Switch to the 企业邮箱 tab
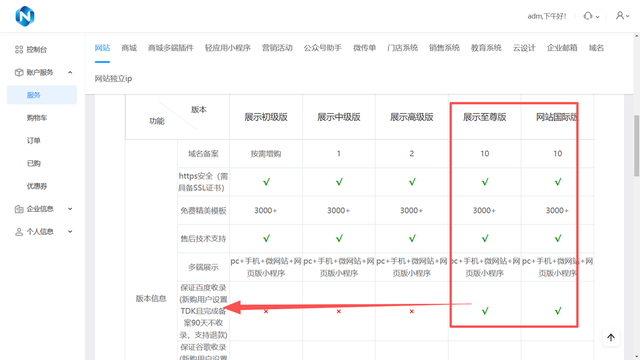Image resolution: width=640 pixels, height=360 pixels. (562, 48)
